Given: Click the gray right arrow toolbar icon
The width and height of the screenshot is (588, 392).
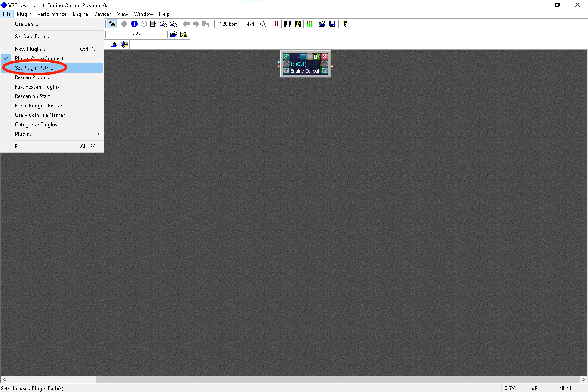Looking at the screenshot, I should (x=196, y=24).
